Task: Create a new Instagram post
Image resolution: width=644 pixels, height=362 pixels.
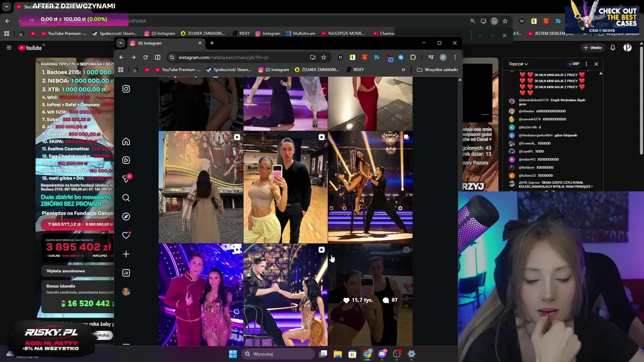Action: pyautogui.click(x=126, y=254)
